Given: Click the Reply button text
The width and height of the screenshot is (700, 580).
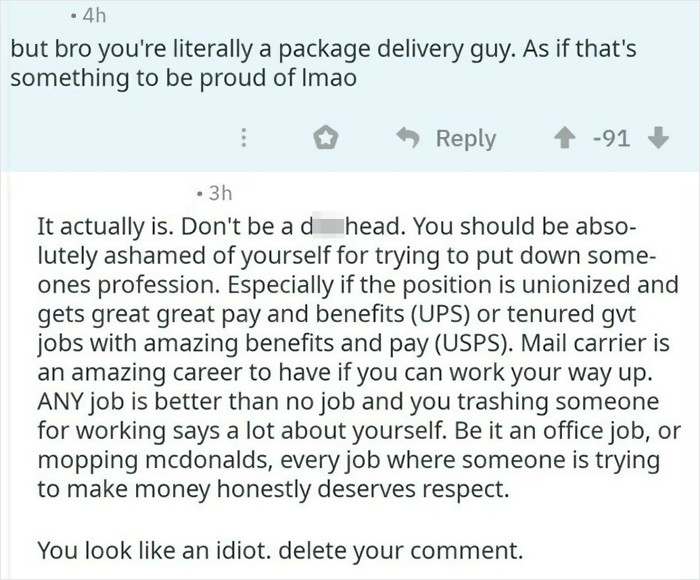Looking at the screenshot, I should 465,138.
